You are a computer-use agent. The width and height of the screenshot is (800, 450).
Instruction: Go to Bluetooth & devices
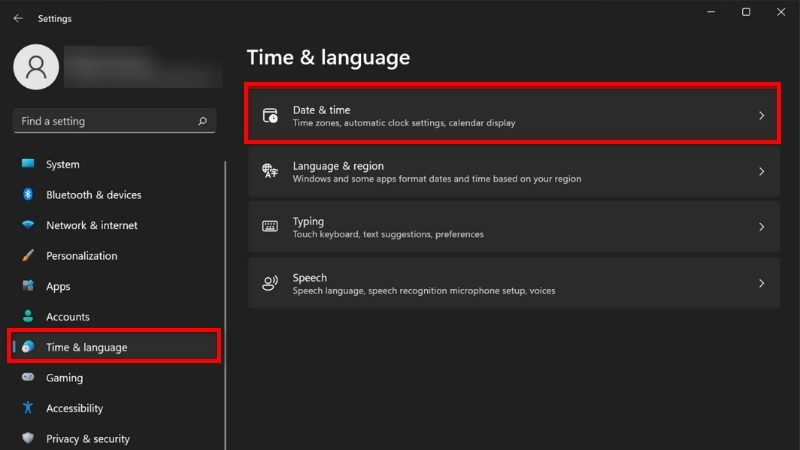(x=116, y=195)
